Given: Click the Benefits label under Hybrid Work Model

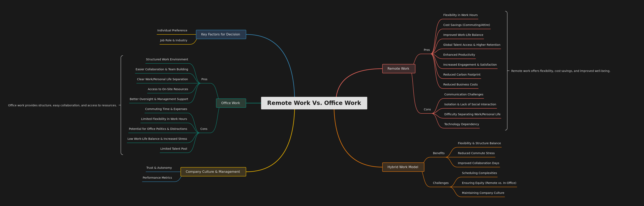Looking at the screenshot, I should 439,153.
